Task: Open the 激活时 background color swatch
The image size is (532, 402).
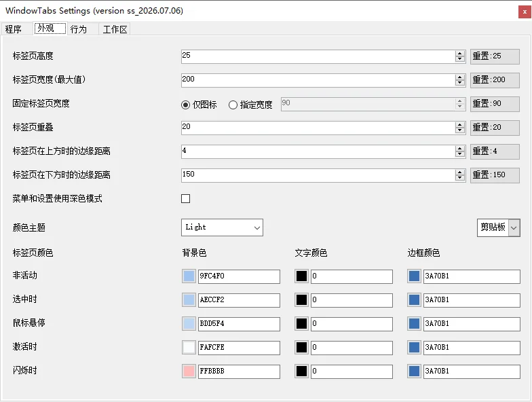Action: tap(189, 348)
